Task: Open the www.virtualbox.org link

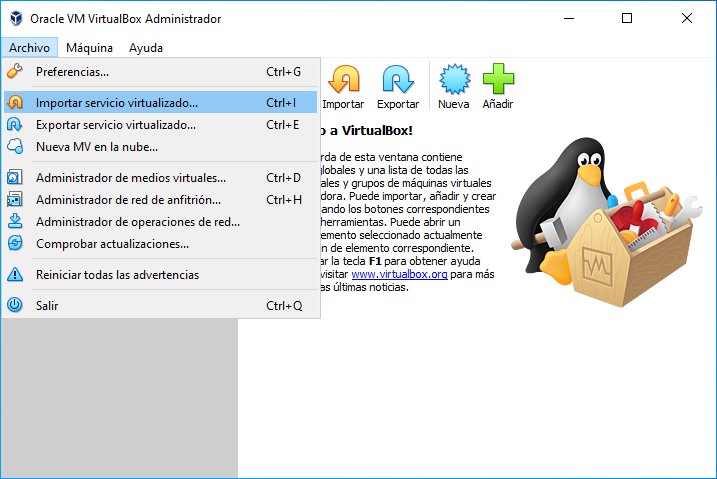Action: [399, 274]
